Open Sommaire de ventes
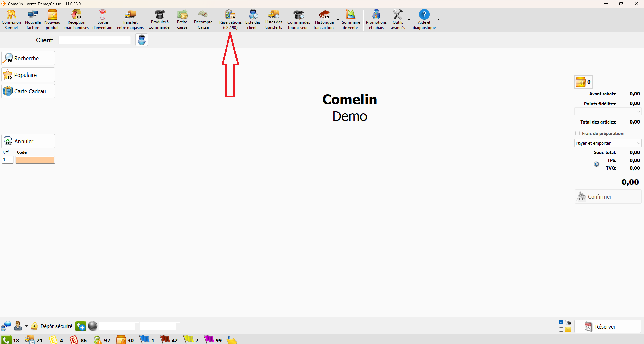This screenshot has height=344, width=644. click(x=351, y=19)
